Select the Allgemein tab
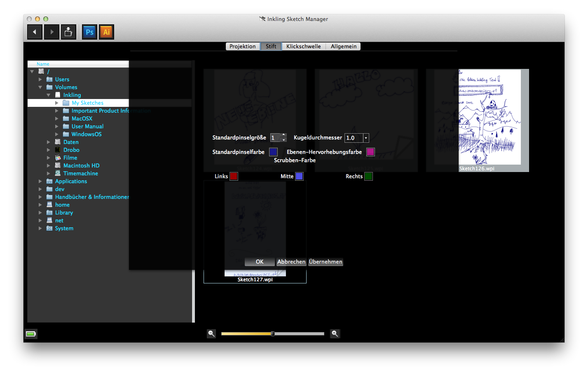Image resolution: width=588 pixels, height=375 pixels. (344, 46)
